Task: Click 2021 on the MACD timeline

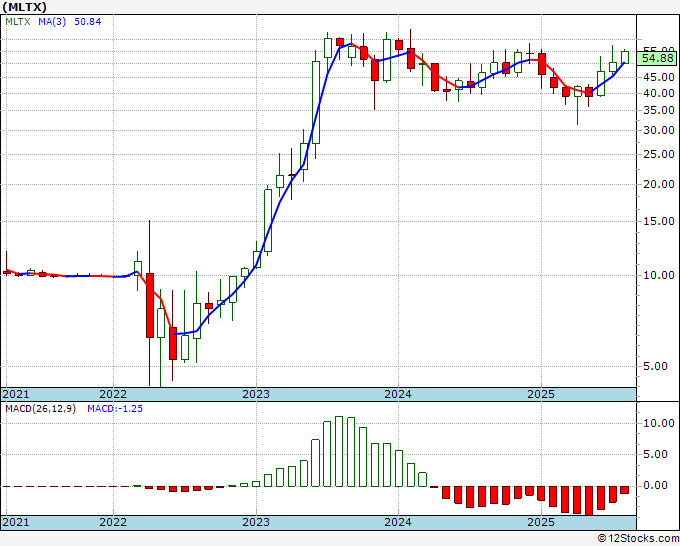Action: point(16,522)
